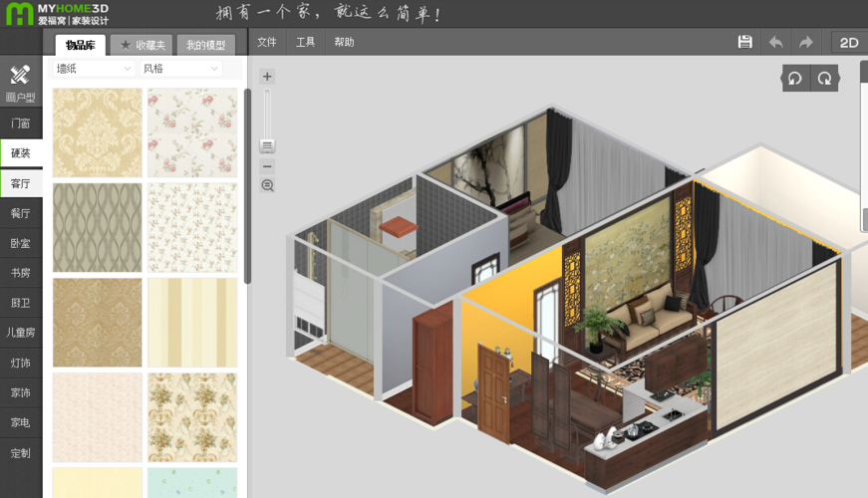Rotate the view counterclockwise
Image resolution: width=868 pixels, height=498 pixels.
[794, 79]
